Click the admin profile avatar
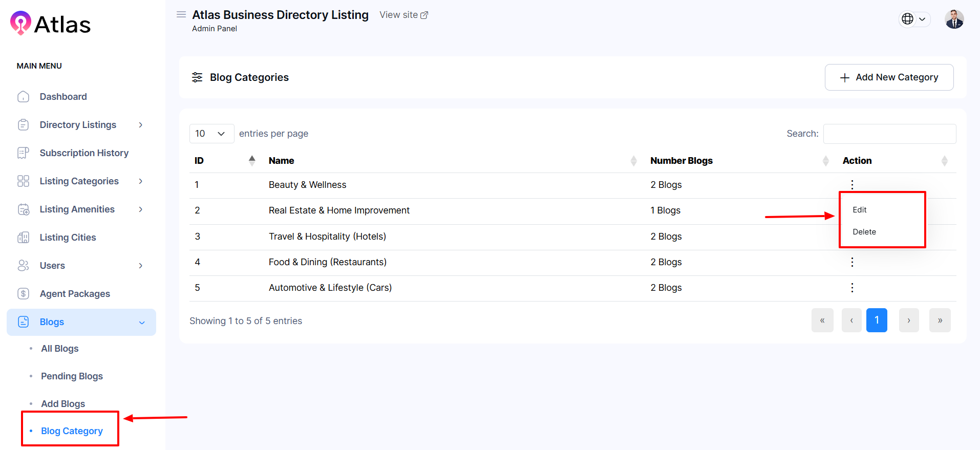This screenshot has width=980, height=450. tap(954, 19)
